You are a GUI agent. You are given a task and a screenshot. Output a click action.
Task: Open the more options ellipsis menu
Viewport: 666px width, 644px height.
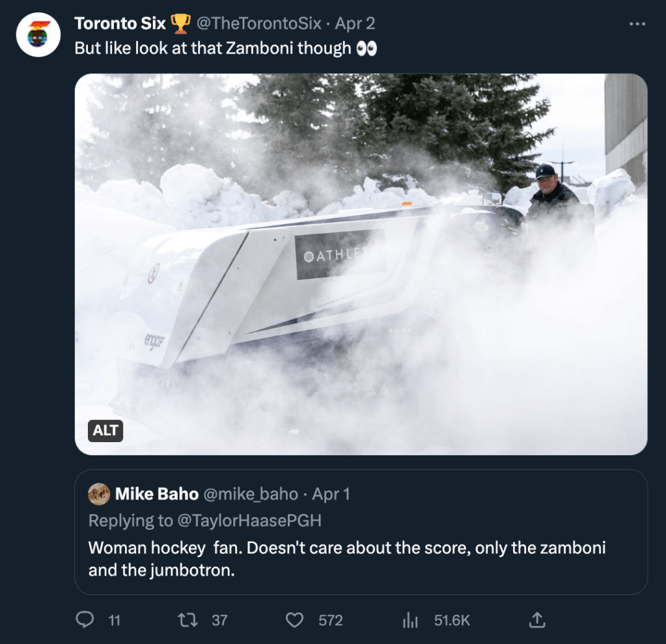coord(637,24)
